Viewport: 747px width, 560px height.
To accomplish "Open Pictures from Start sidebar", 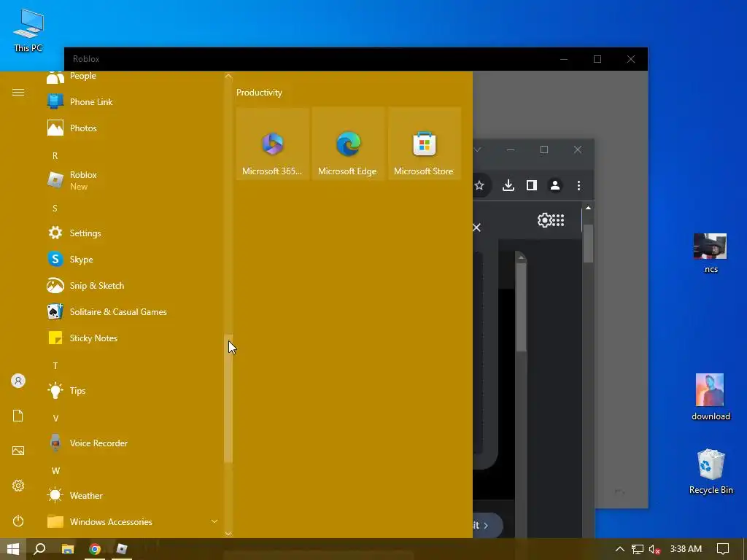I will [x=18, y=451].
